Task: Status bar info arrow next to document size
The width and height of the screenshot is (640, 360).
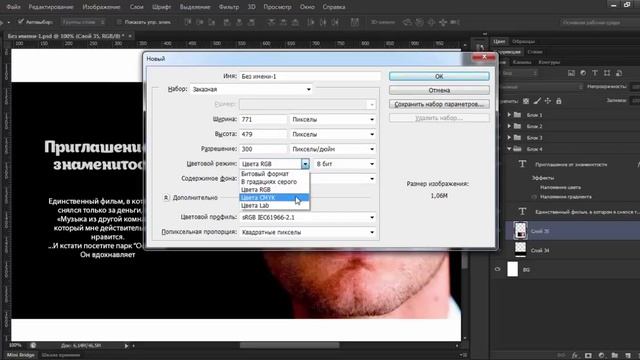Action: [126, 346]
